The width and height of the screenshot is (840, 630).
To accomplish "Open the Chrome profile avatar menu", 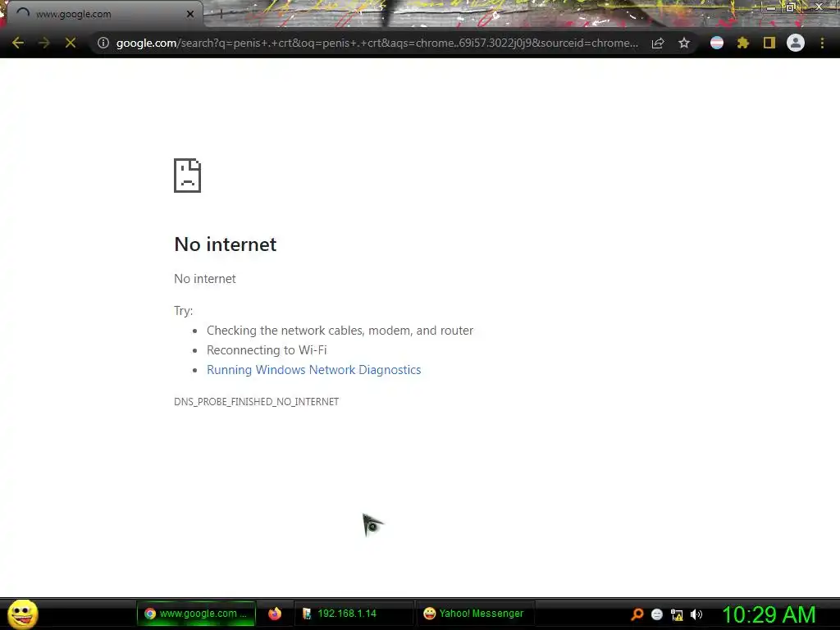I will (796, 43).
